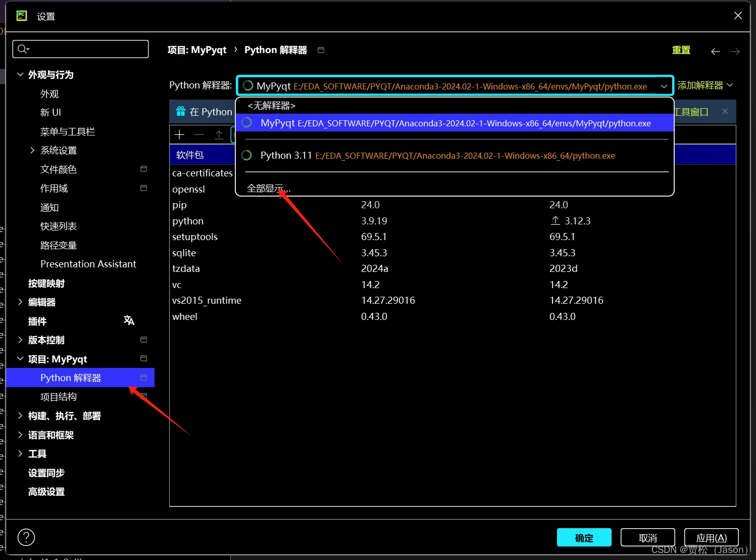Dismiss the banner with its X icon

(x=725, y=111)
